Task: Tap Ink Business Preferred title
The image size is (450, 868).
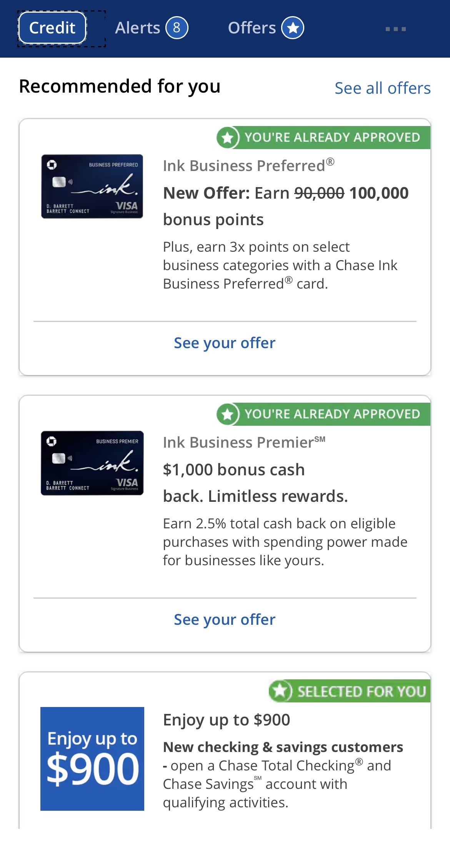Action: (x=248, y=166)
